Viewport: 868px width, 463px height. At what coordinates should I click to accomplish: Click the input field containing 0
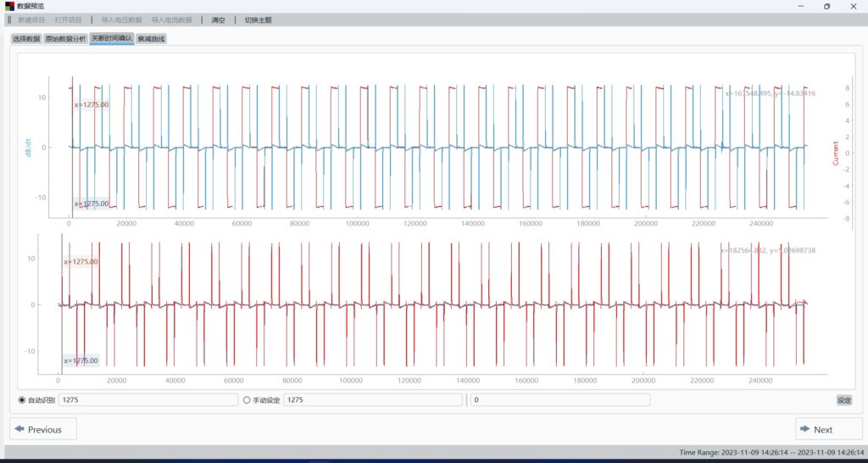(x=559, y=400)
